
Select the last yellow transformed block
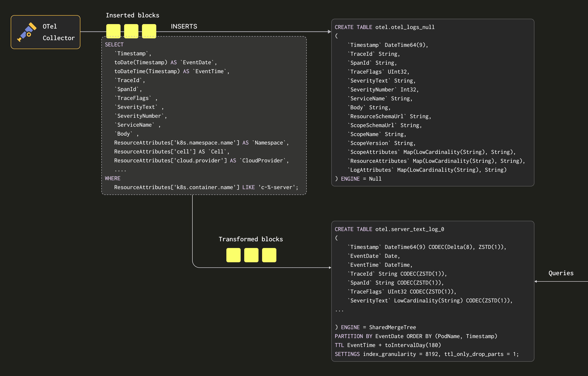point(269,255)
